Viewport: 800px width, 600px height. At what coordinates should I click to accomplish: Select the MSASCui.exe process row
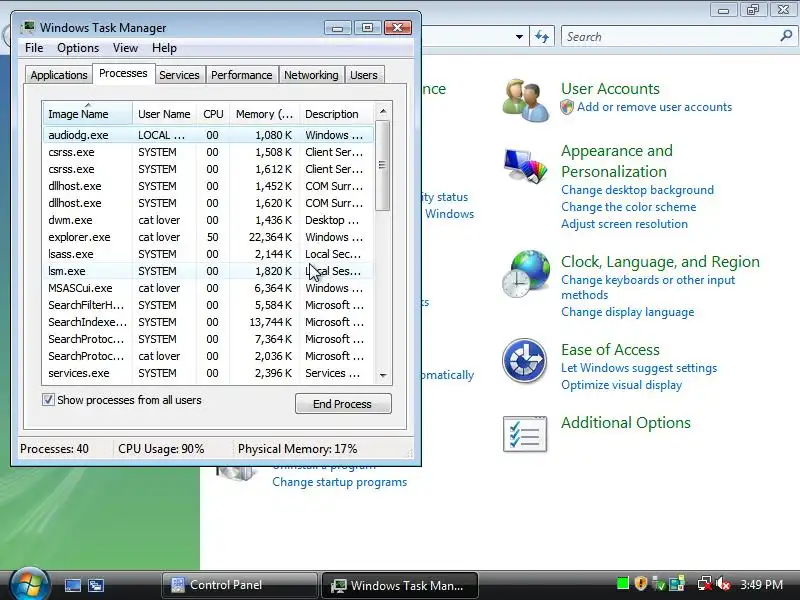pos(208,288)
